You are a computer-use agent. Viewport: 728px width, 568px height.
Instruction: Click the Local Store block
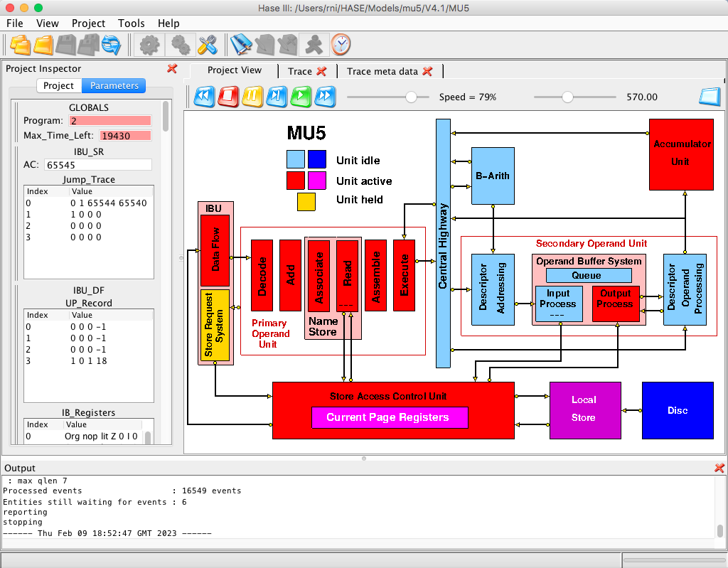click(585, 411)
